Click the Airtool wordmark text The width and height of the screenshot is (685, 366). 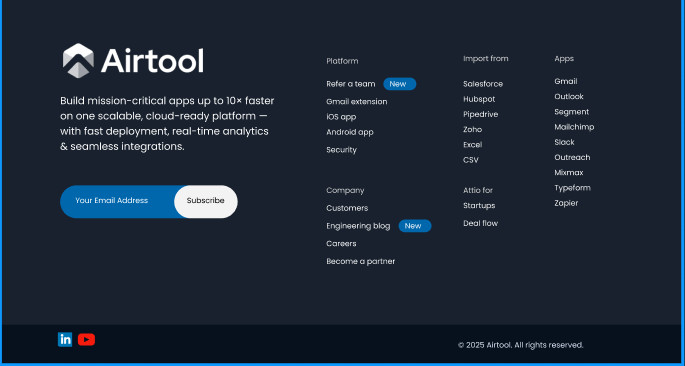click(152, 60)
